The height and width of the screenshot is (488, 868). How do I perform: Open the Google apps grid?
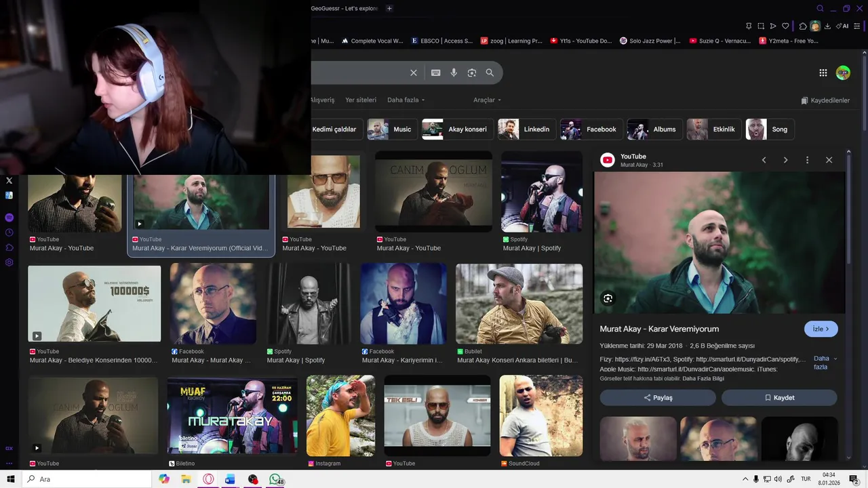coord(823,73)
